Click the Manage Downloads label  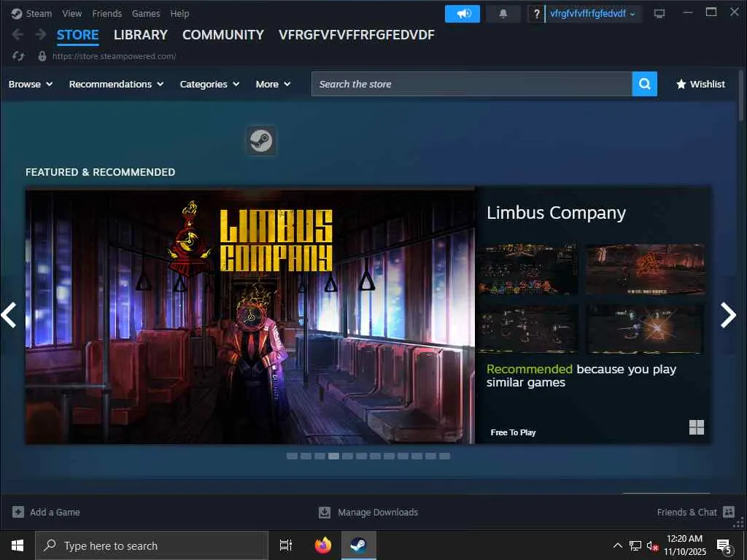[x=378, y=513]
